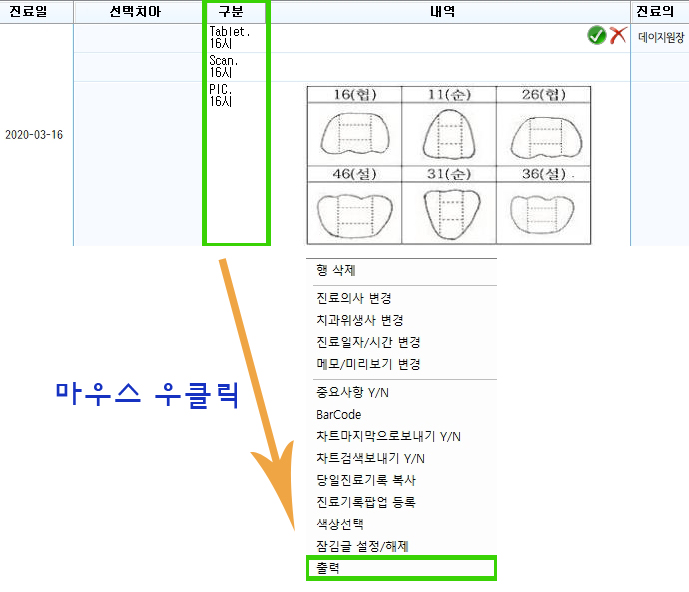The width and height of the screenshot is (689, 592).
Task: Choose 치과위생사 변경 menu item
Action: (x=359, y=320)
